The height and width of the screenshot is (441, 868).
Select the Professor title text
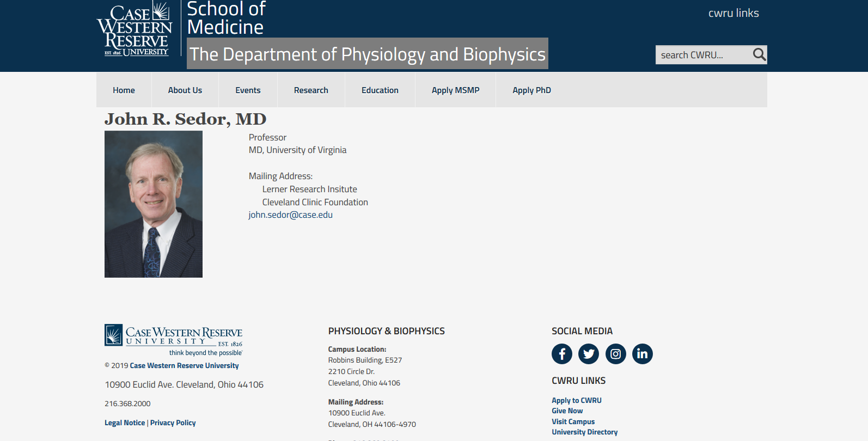tap(267, 137)
